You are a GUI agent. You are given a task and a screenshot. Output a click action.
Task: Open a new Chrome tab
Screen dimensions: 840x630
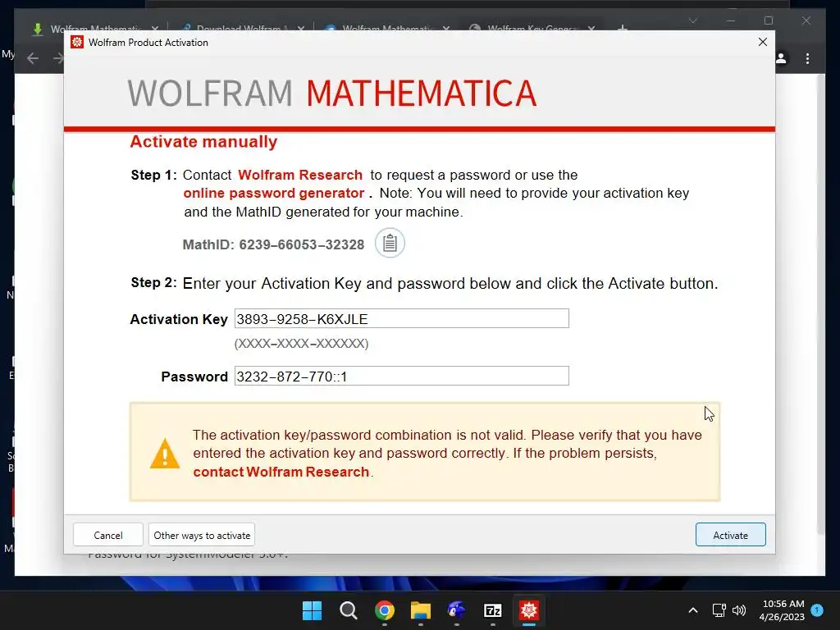point(623,29)
